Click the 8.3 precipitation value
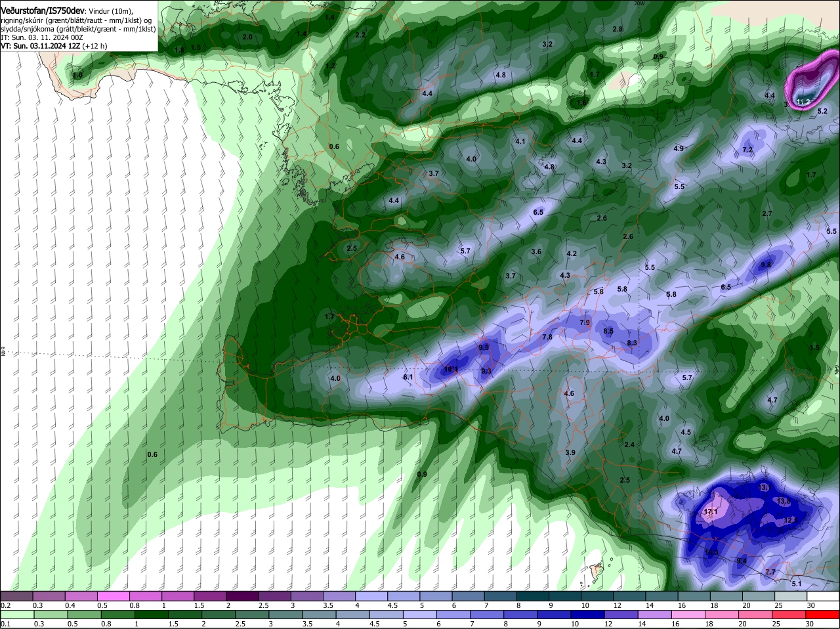 (632, 343)
